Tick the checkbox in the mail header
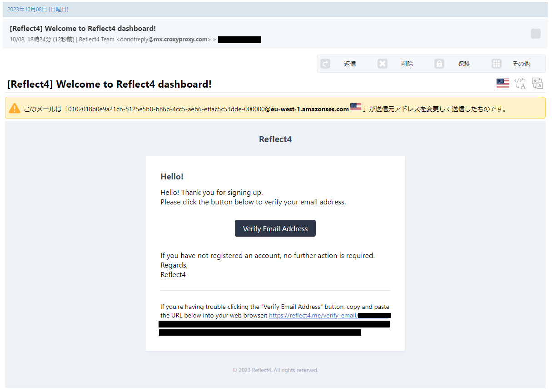The height and width of the screenshot is (392, 552). [536, 34]
